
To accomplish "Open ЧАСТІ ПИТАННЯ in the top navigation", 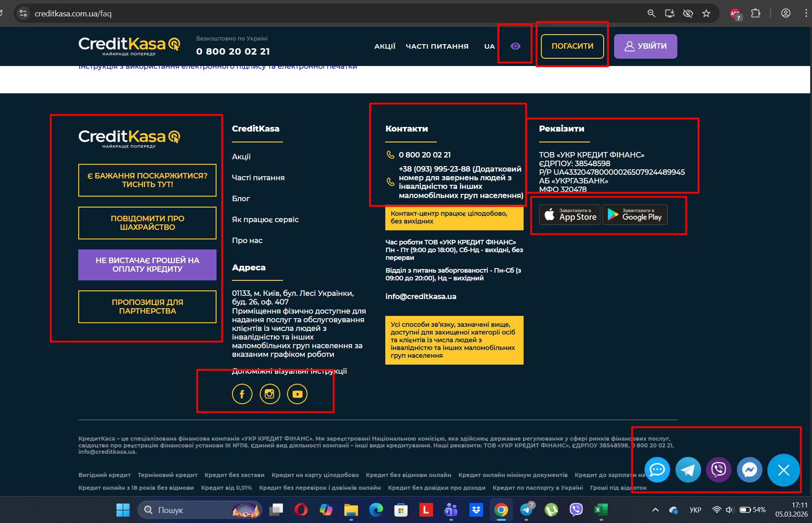I will click(437, 46).
